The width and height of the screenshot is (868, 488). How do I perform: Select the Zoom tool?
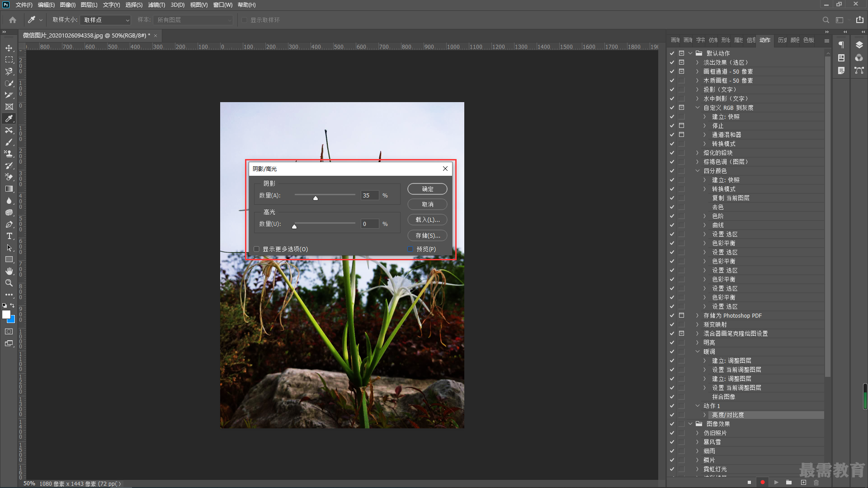9,283
